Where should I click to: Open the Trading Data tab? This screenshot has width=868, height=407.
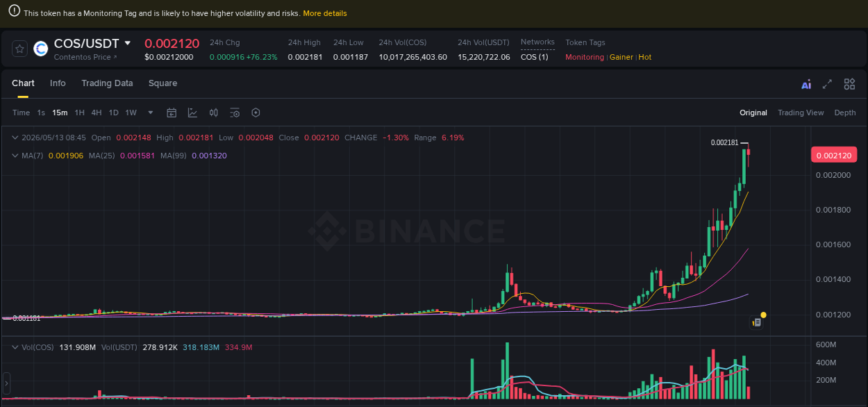(x=107, y=83)
